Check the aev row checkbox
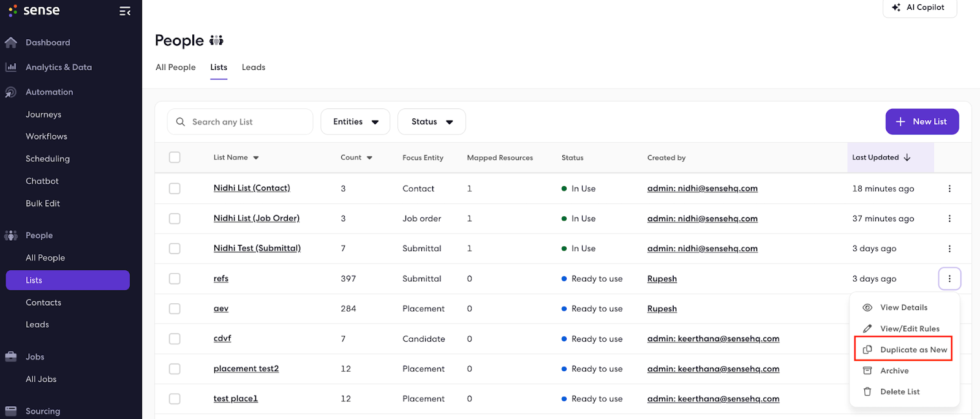The image size is (980, 419). tap(175, 309)
